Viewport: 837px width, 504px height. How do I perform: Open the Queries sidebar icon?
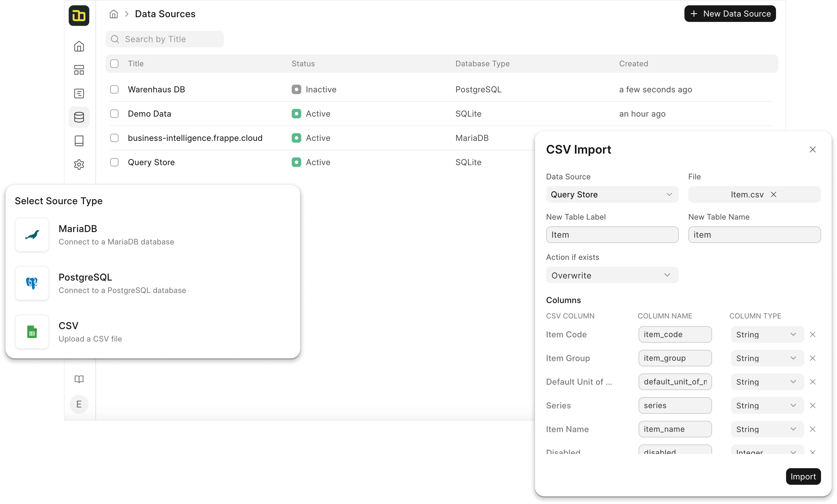coord(79,93)
